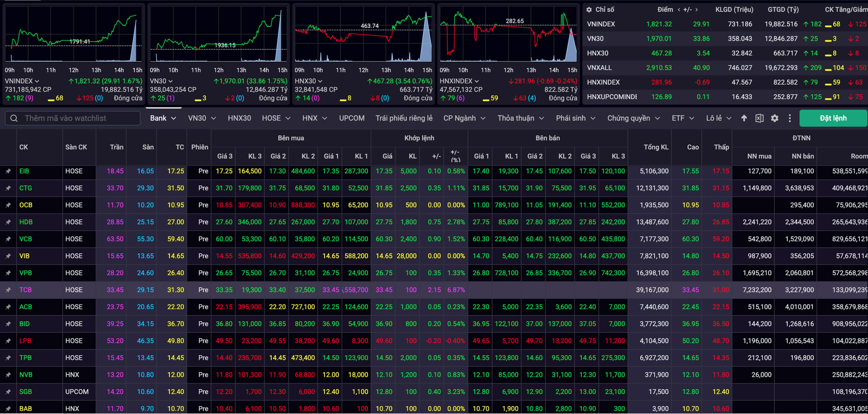
Task: Open the TCB ticker symbol
Action: pos(25,290)
